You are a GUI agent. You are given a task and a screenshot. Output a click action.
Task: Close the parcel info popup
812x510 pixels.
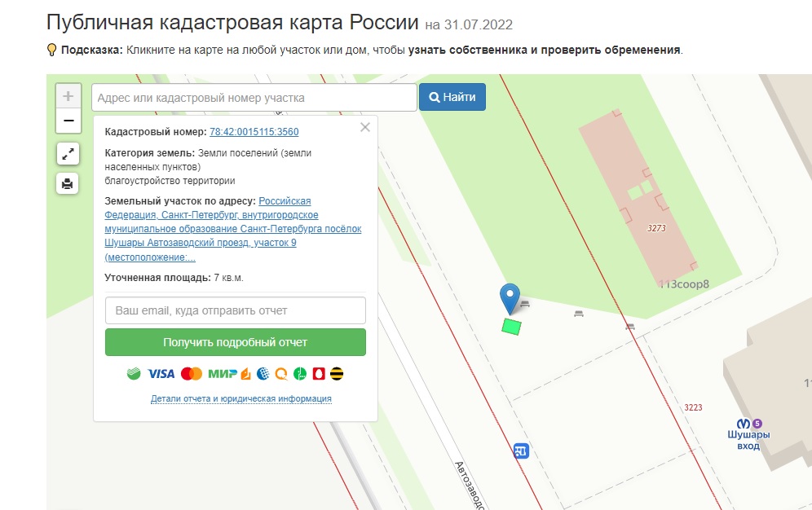[x=364, y=127]
